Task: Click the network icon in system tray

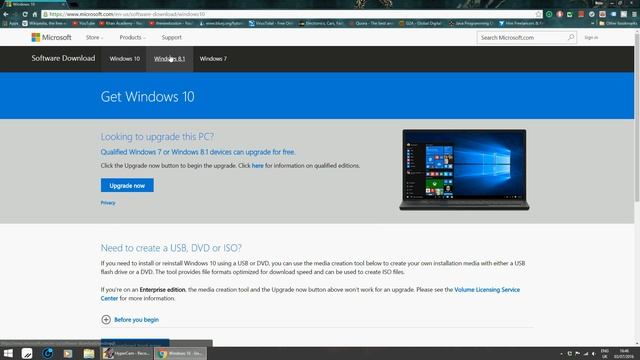Action: pyautogui.click(x=586, y=353)
